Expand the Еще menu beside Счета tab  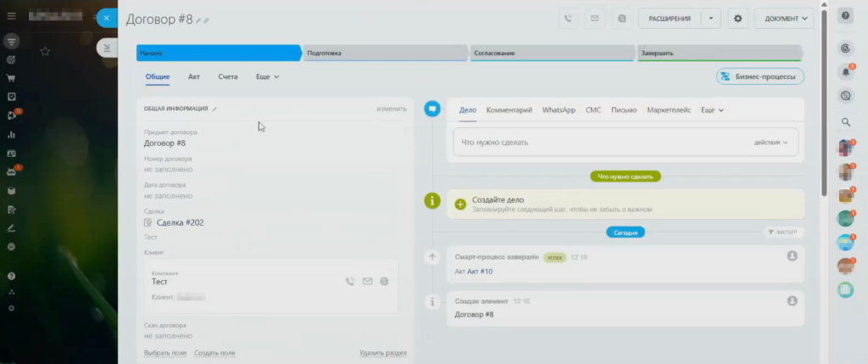pyautogui.click(x=267, y=76)
